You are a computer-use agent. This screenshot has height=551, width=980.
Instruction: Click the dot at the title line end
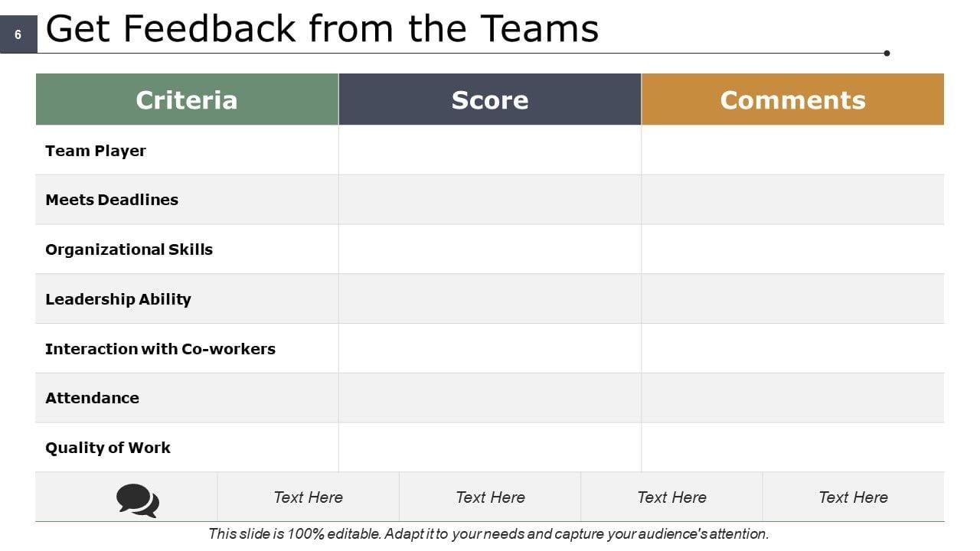point(887,54)
